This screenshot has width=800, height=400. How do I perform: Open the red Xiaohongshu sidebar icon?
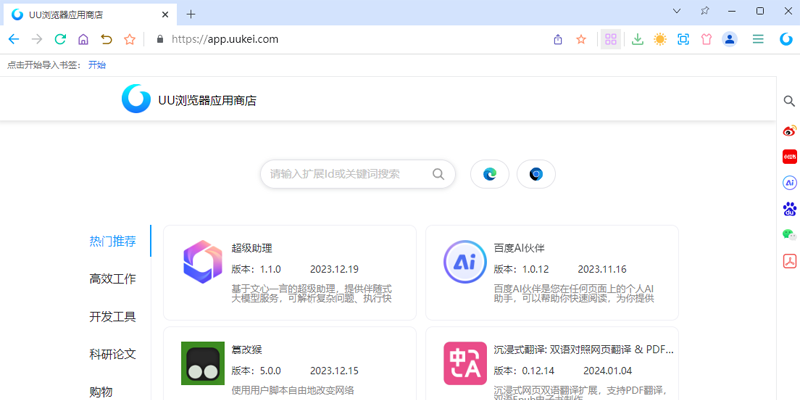pos(789,156)
